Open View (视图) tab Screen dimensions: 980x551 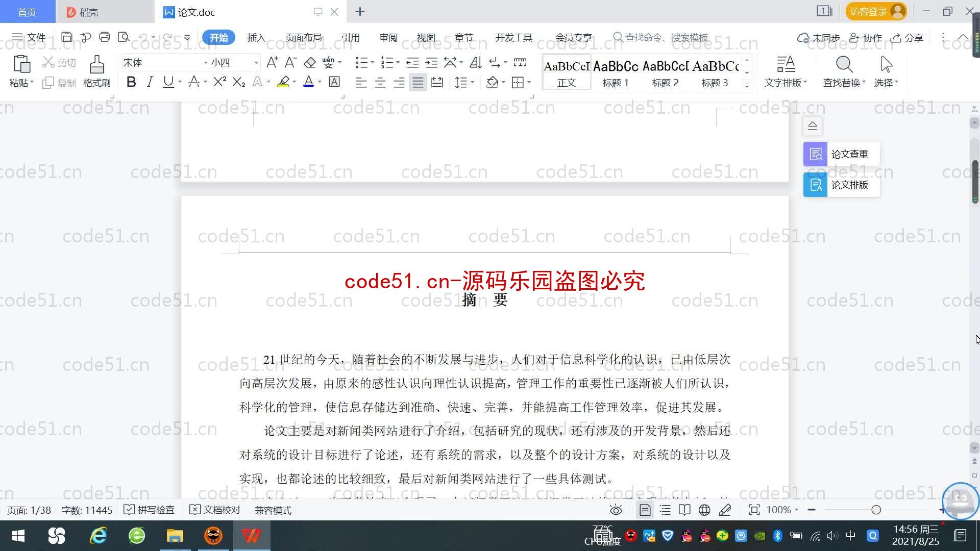click(426, 37)
